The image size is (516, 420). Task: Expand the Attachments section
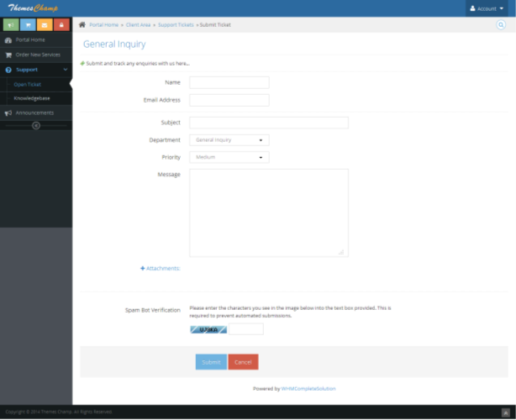coord(161,268)
